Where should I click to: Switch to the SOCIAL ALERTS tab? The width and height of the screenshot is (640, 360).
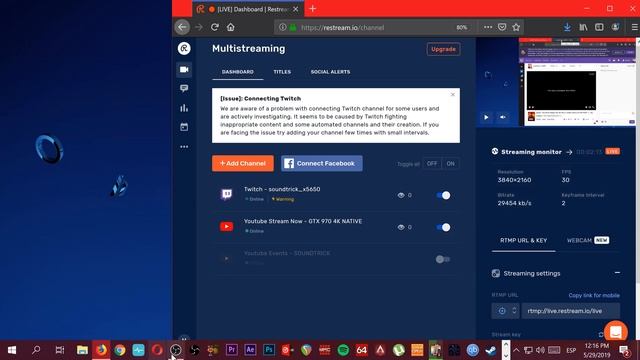(330, 72)
